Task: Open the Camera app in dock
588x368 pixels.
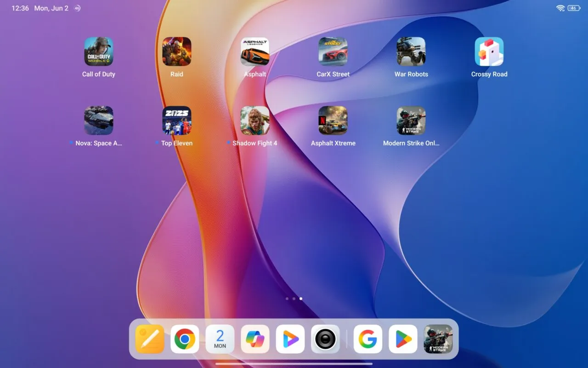Action: point(325,339)
